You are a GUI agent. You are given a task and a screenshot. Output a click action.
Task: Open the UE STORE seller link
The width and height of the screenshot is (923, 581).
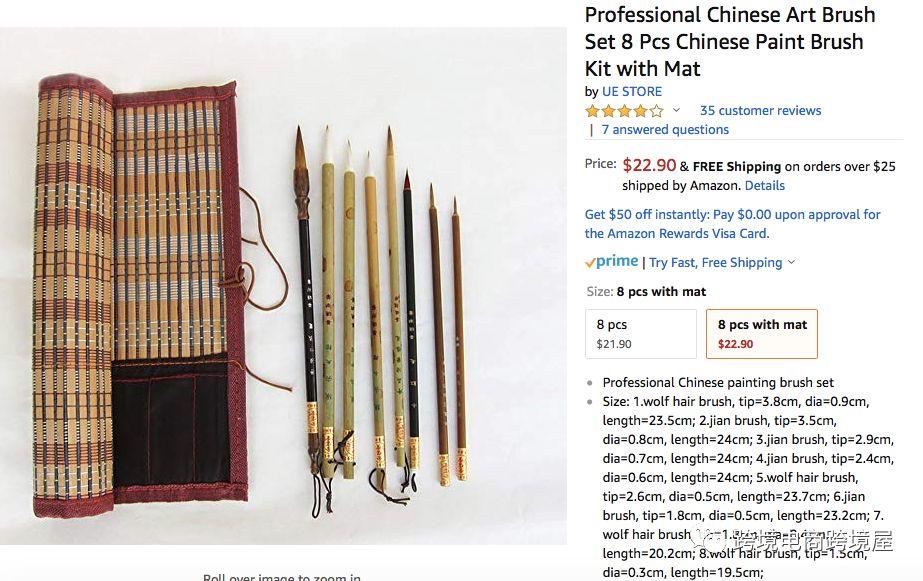click(632, 92)
